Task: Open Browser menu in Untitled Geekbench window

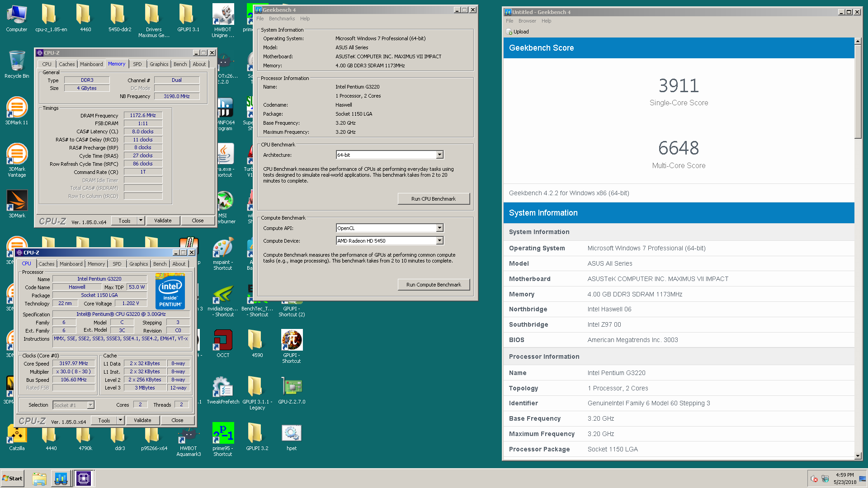Action: coord(527,21)
